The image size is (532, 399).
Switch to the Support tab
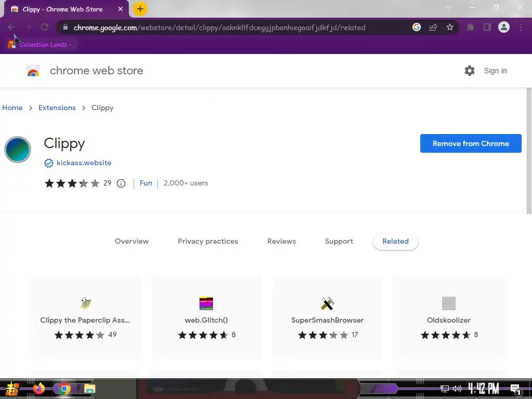tap(339, 241)
